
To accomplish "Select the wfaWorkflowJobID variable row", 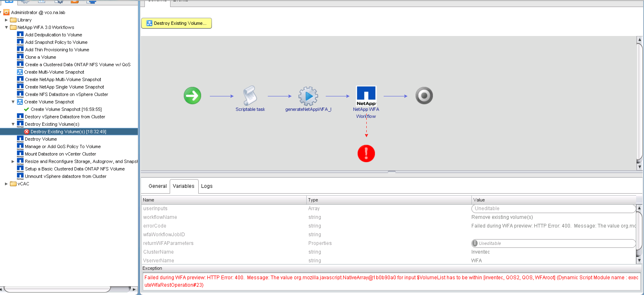I will point(389,235).
